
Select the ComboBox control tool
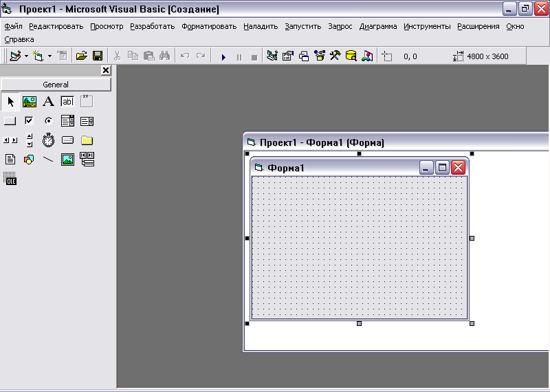[x=67, y=121]
